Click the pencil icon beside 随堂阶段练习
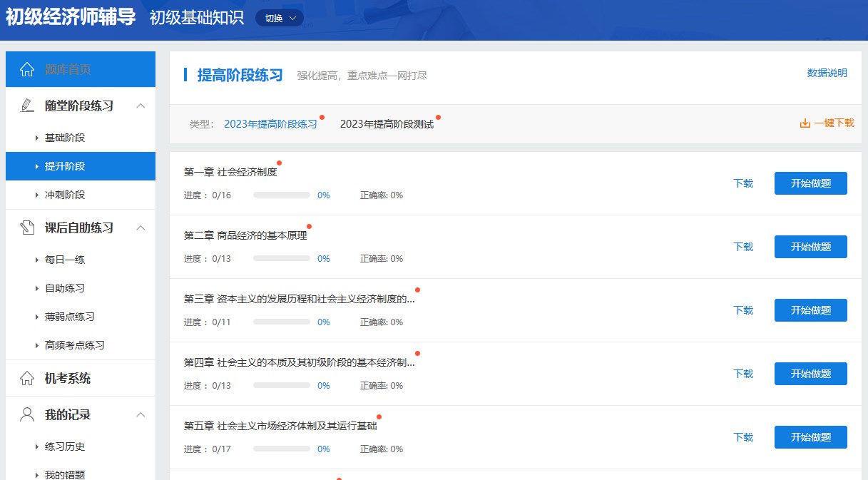 pyautogui.click(x=27, y=106)
